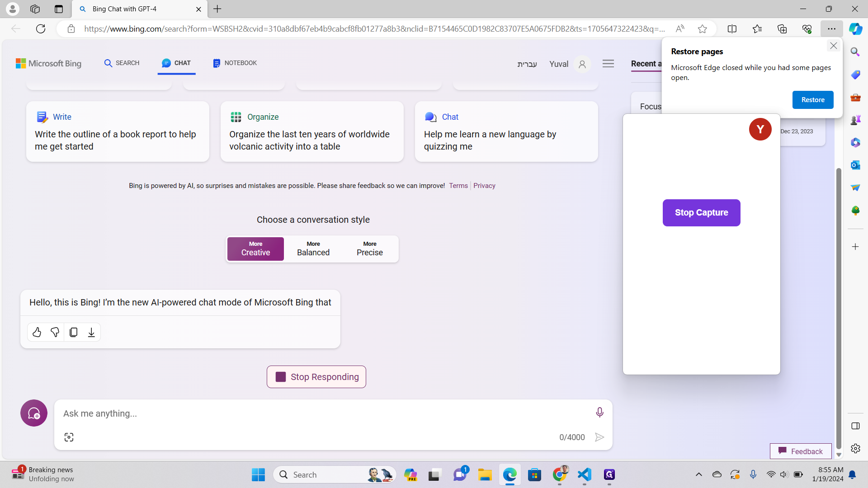Toggle split screen icon in toolbar
This screenshot has height=488, width=868.
coord(732,29)
